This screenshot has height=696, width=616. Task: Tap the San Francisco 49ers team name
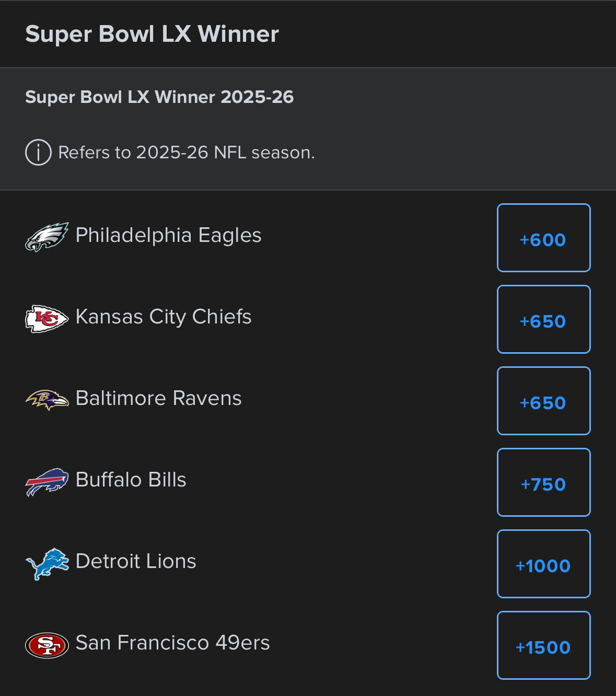point(172,643)
